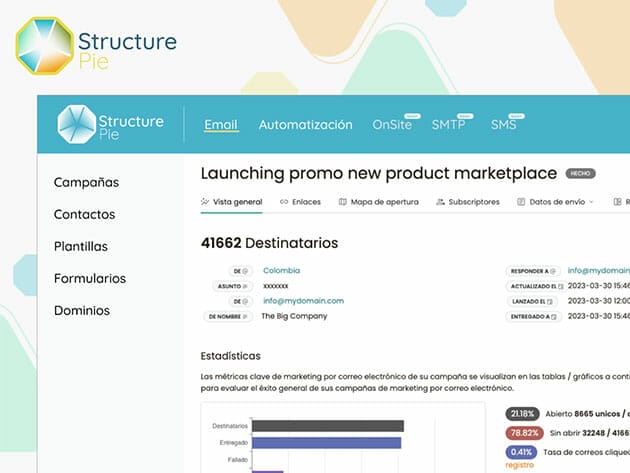The height and width of the screenshot is (473, 630).
Task: Open Formularios from the sidebar
Action: coord(90,278)
